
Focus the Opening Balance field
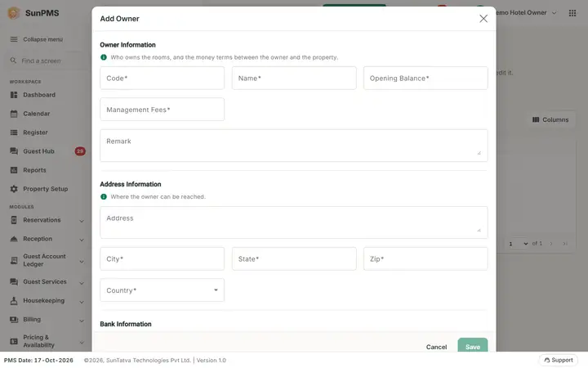coord(425,79)
